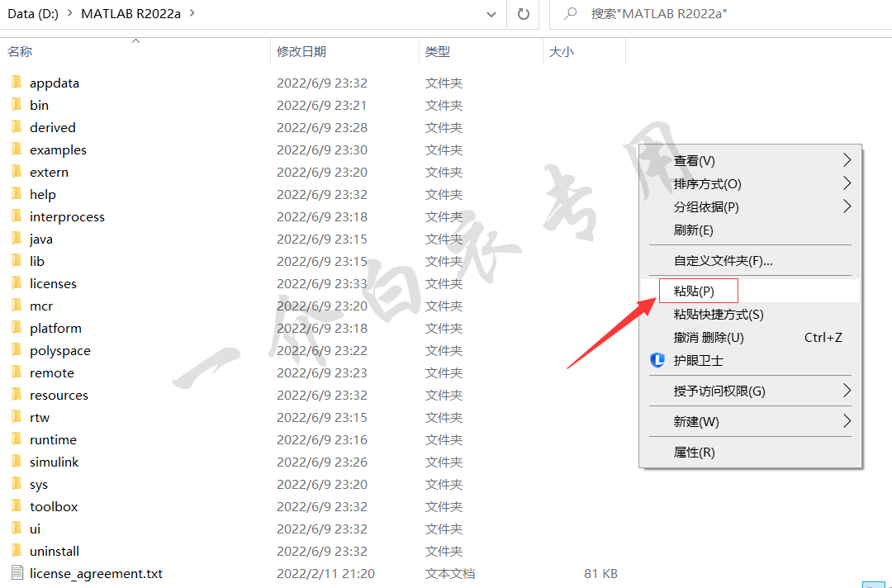Click the 2022/2/11 21:20 date cell

pyautogui.click(x=325, y=573)
